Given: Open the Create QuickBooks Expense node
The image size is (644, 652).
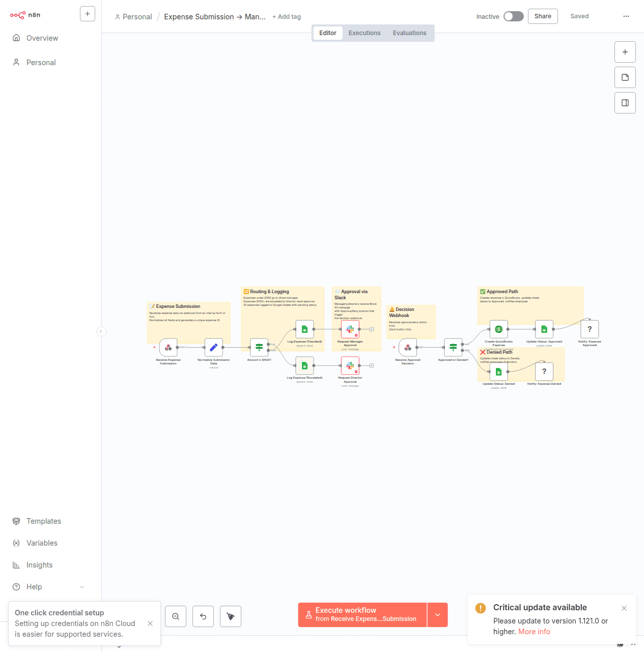Looking at the screenshot, I should click(498, 329).
